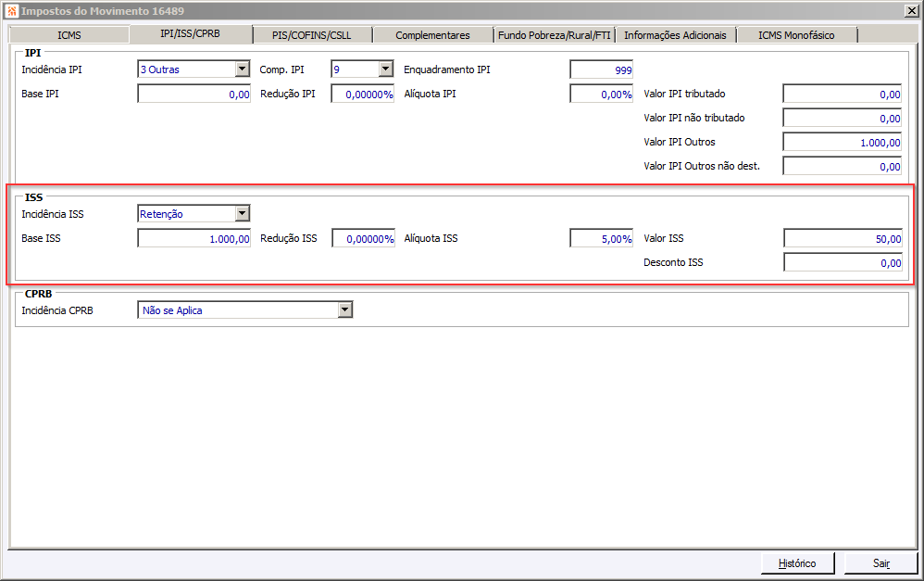
Task: Focus the Valor IPI Outros field
Action: pos(843,142)
